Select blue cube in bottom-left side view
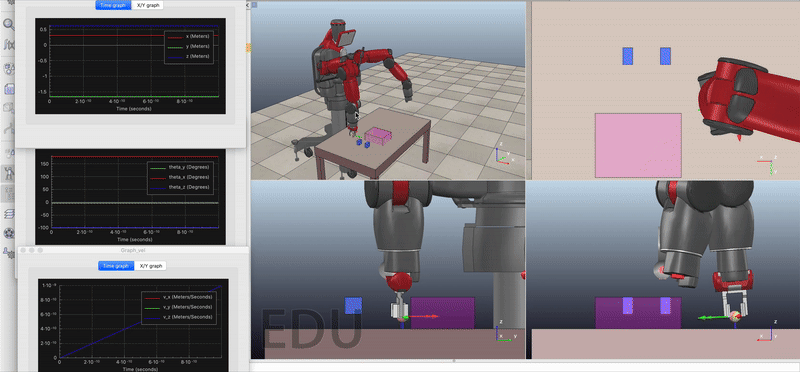 coord(354,306)
